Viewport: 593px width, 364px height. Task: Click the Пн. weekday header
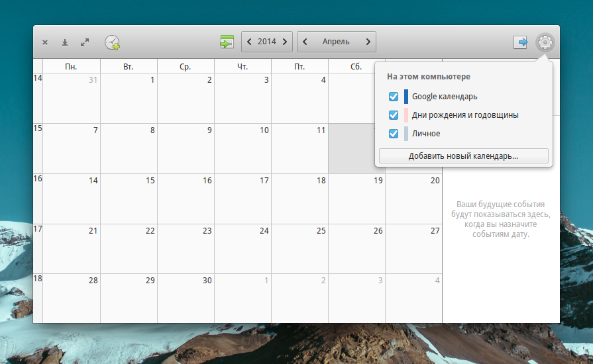pos(71,67)
